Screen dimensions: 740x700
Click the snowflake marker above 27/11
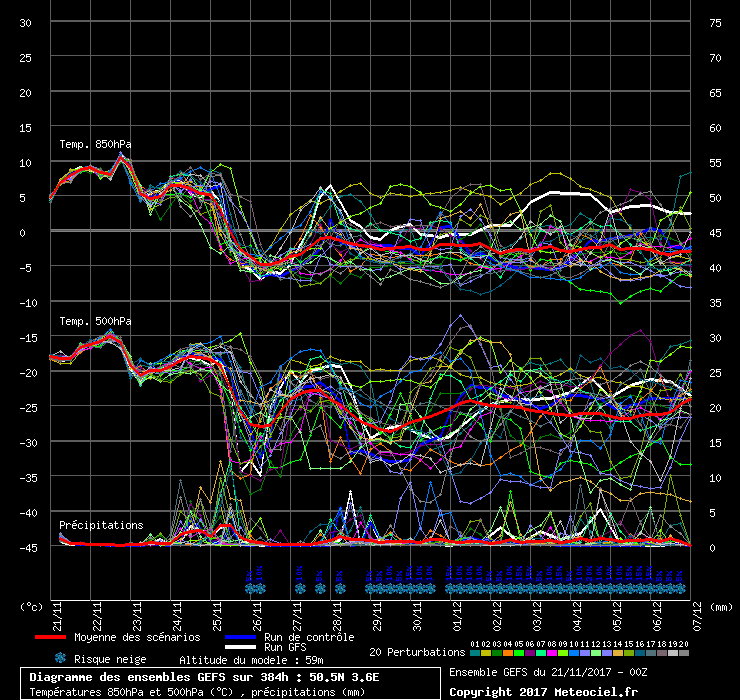300,581
